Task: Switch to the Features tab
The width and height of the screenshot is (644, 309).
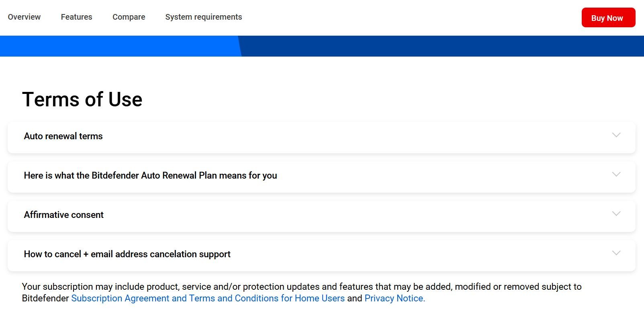Action: click(76, 17)
